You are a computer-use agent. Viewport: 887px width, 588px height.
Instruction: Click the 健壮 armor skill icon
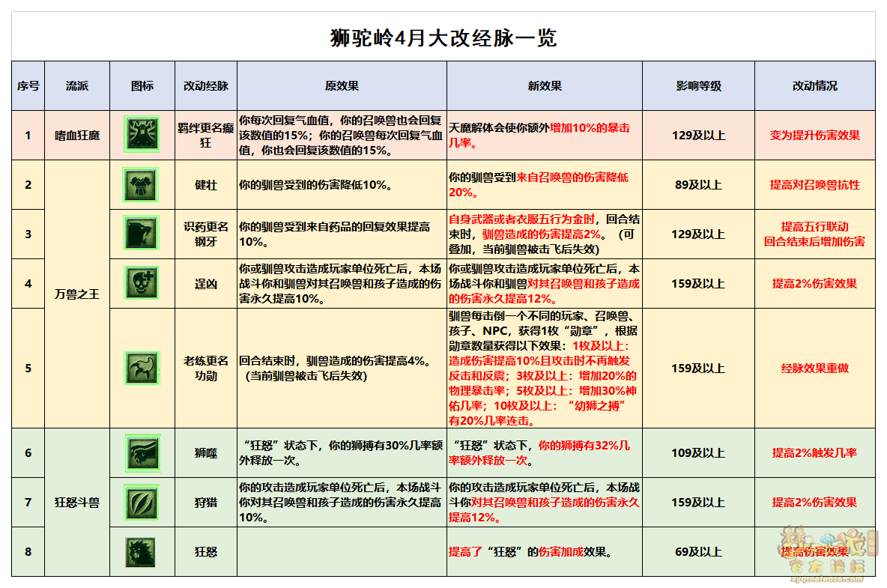[141, 184]
